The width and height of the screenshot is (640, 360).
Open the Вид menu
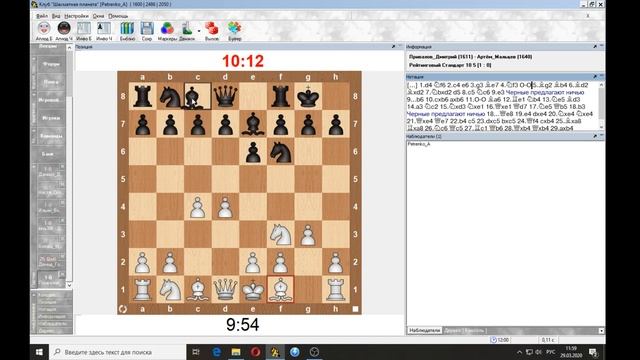56,16
